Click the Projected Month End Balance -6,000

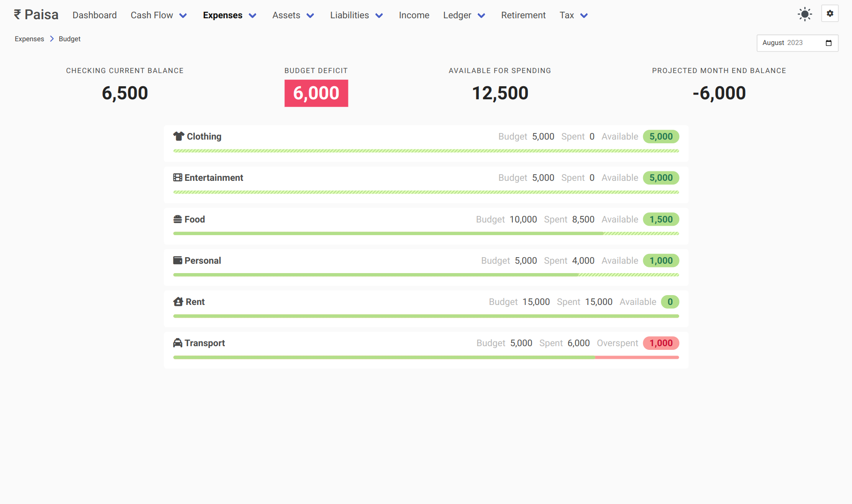pos(719,93)
